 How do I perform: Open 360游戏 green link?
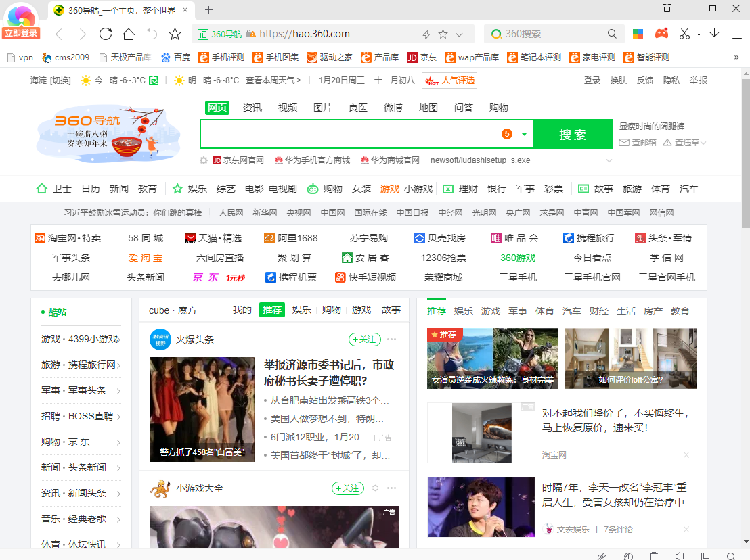tap(518, 258)
